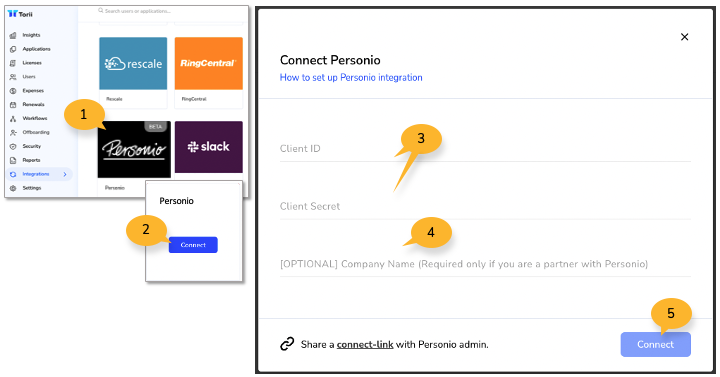
Task: Go to the Users icon
Action: pos(13,77)
